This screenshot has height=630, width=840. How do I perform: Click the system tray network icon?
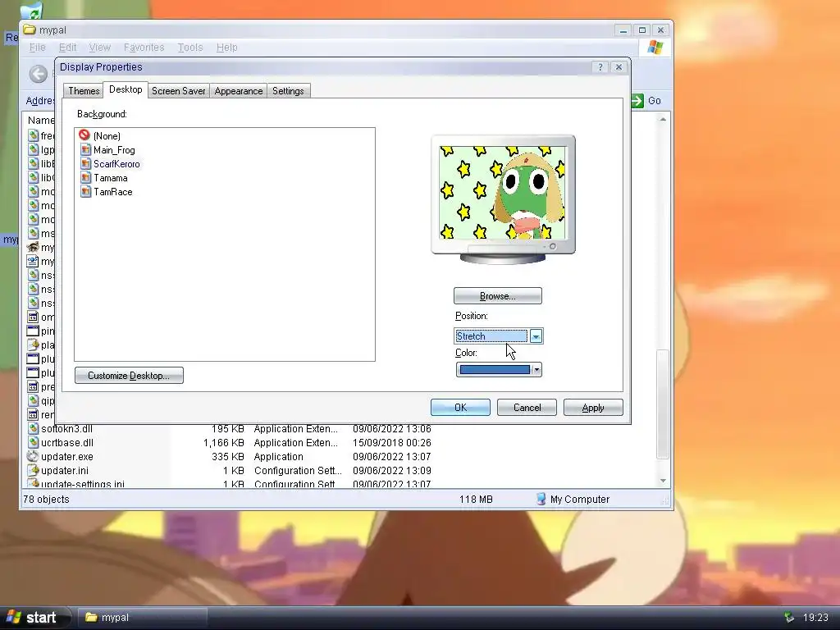pos(788,618)
